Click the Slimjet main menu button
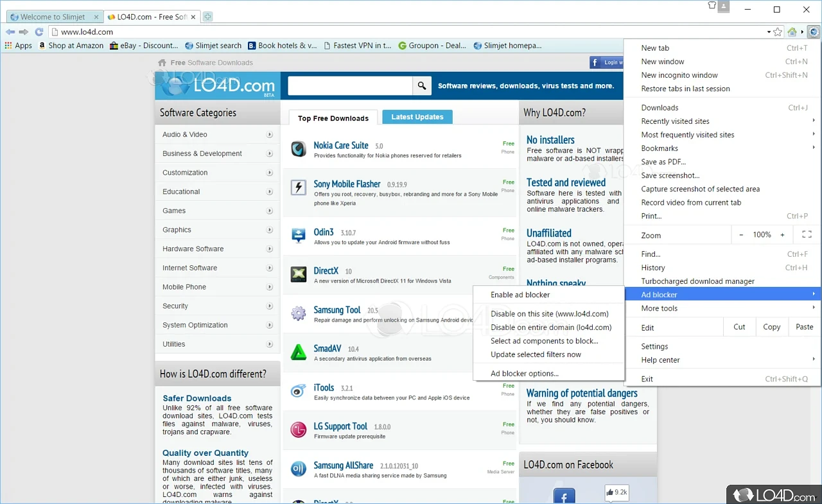822x504 pixels. [814, 31]
